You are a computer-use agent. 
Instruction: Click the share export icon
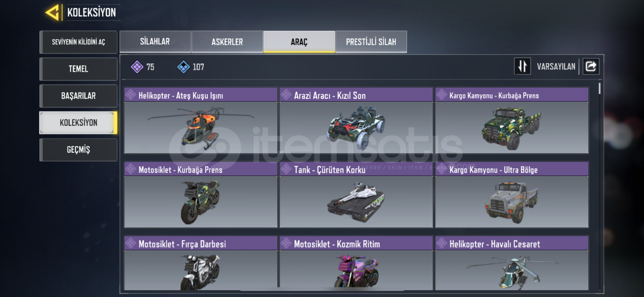pos(591,66)
